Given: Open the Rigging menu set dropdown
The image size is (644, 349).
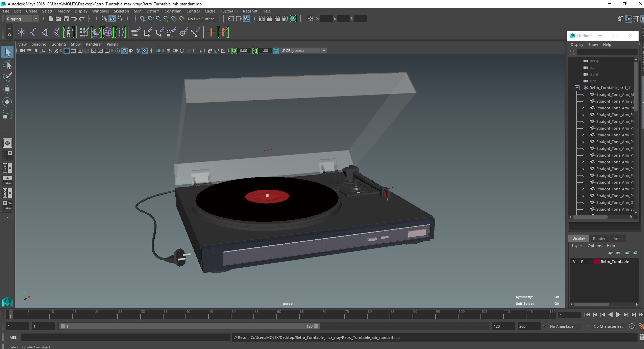Looking at the screenshot, I should coord(22,19).
